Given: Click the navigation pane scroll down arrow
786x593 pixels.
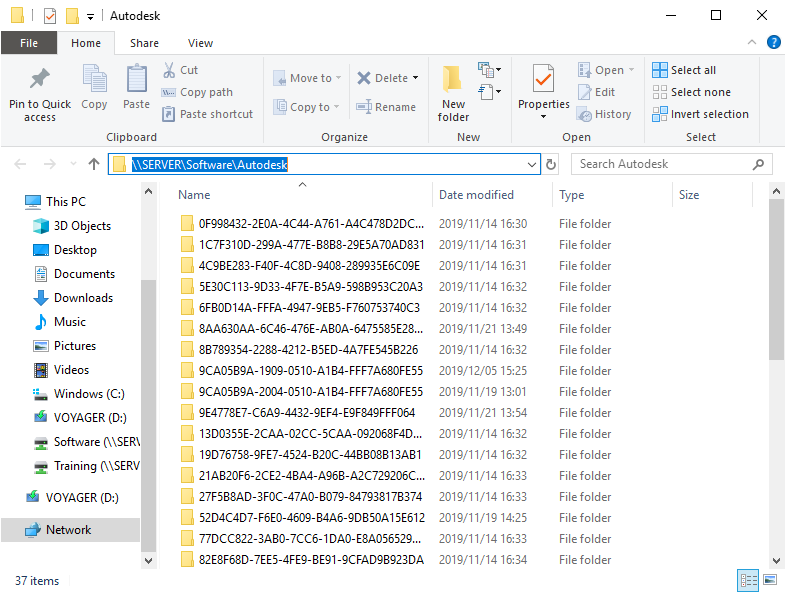Looking at the screenshot, I should pos(148,560).
